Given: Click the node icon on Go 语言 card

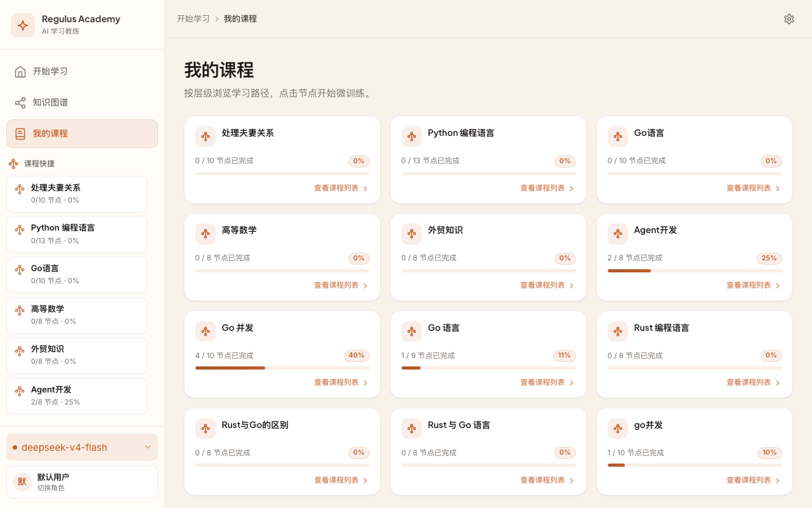Looking at the screenshot, I should [x=411, y=331].
